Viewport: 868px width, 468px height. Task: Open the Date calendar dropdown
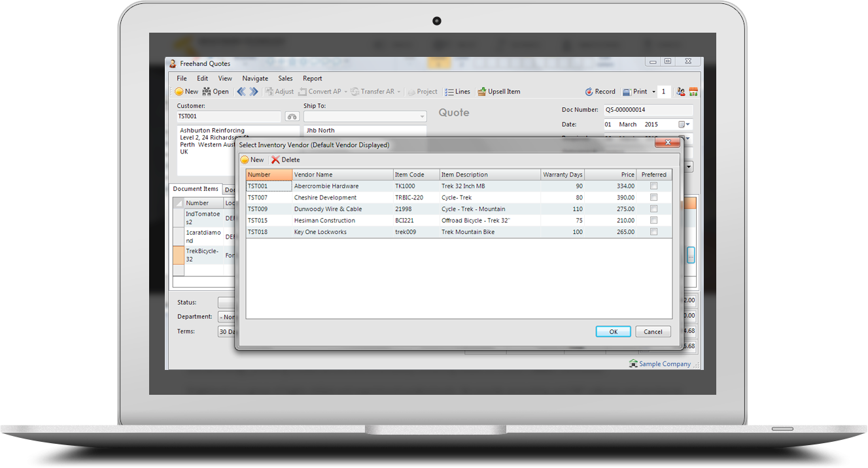point(684,124)
